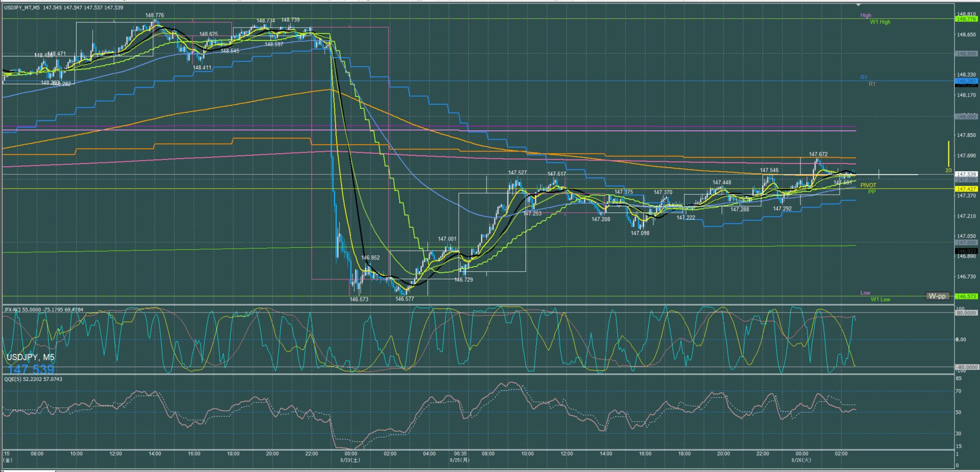Click the large USDJPY, M5 watermark text

tap(31, 358)
